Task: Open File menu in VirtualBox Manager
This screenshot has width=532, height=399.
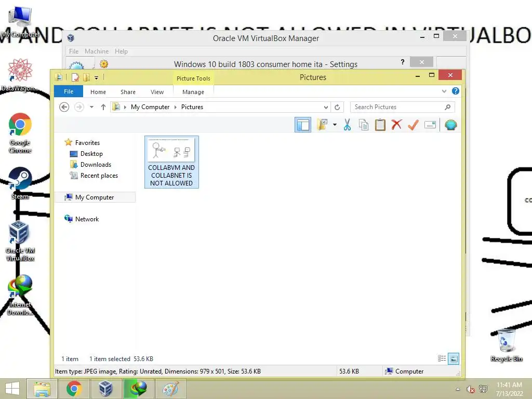Action: pos(74,51)
